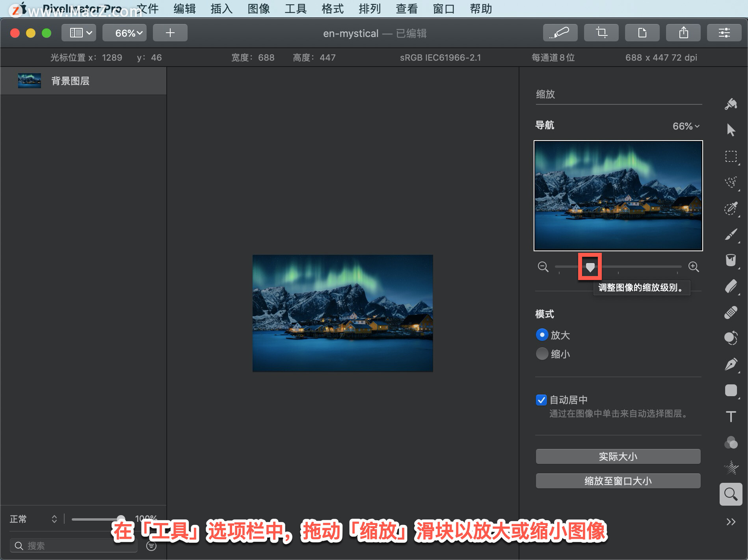Viewport: 748px width, 560px height.
Task: Select the Repair bandage tool
Action: 731,312
